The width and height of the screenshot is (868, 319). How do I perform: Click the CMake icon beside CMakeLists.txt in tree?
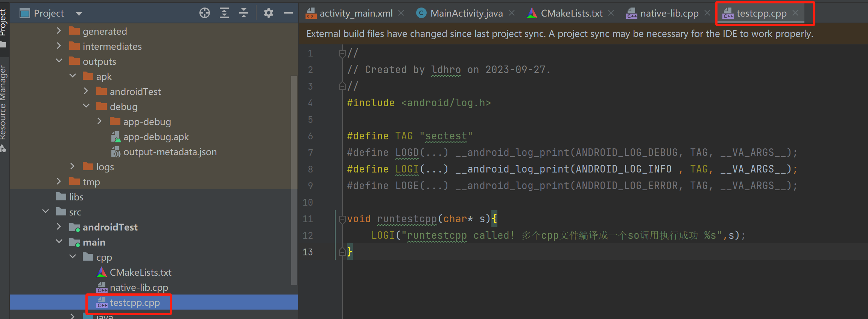click(102, 272)
